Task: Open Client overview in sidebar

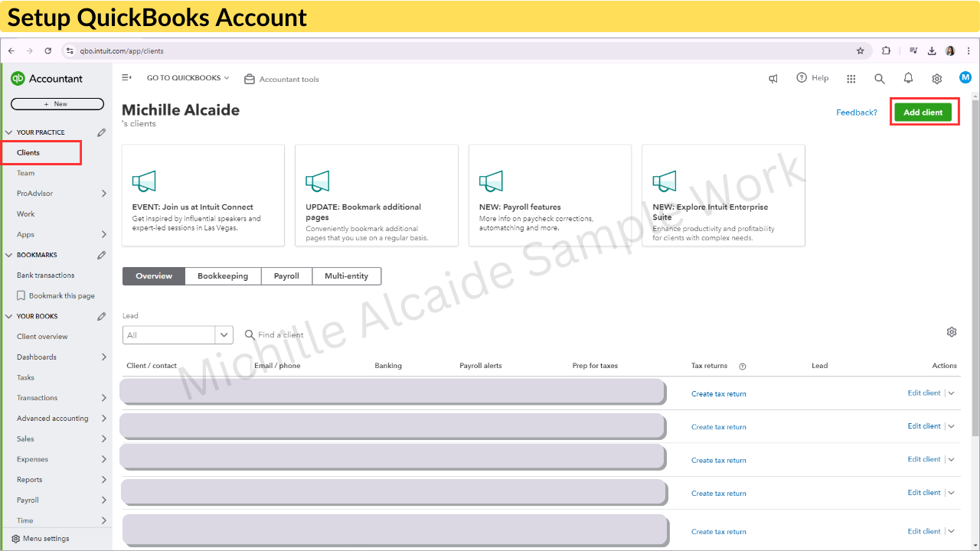Action: (x=42, y=337)
